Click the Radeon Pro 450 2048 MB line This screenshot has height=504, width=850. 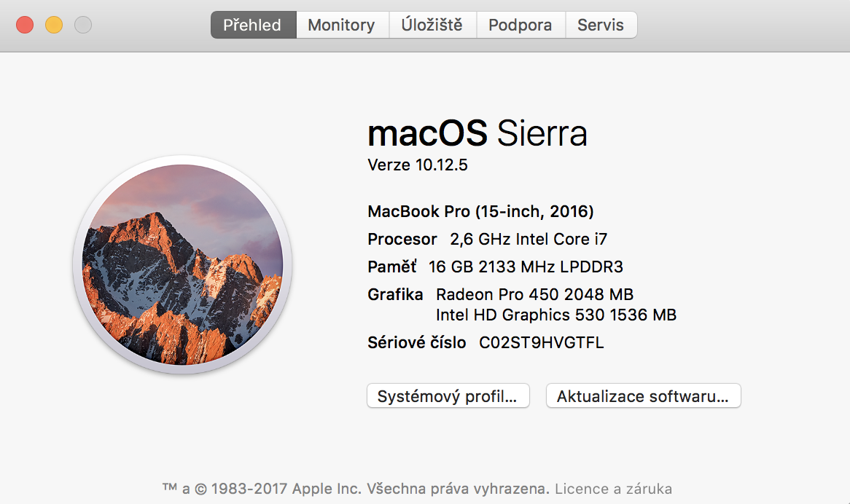point(534,294)
